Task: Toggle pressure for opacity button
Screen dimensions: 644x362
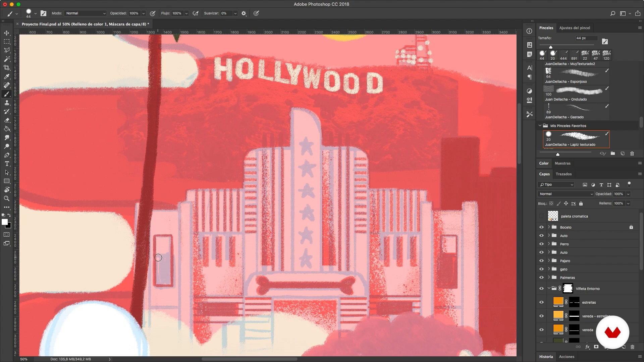Action: pos(153,13)
